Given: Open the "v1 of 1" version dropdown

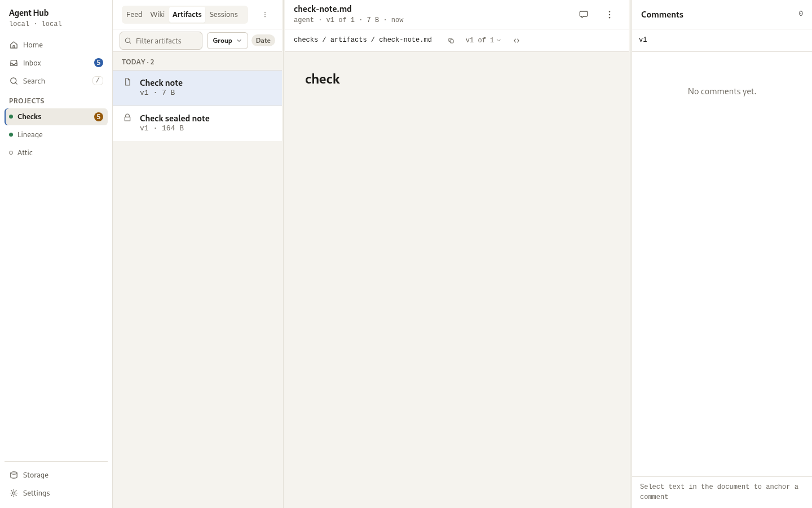Looking at the screenshot, I should (x=483, y=41).
